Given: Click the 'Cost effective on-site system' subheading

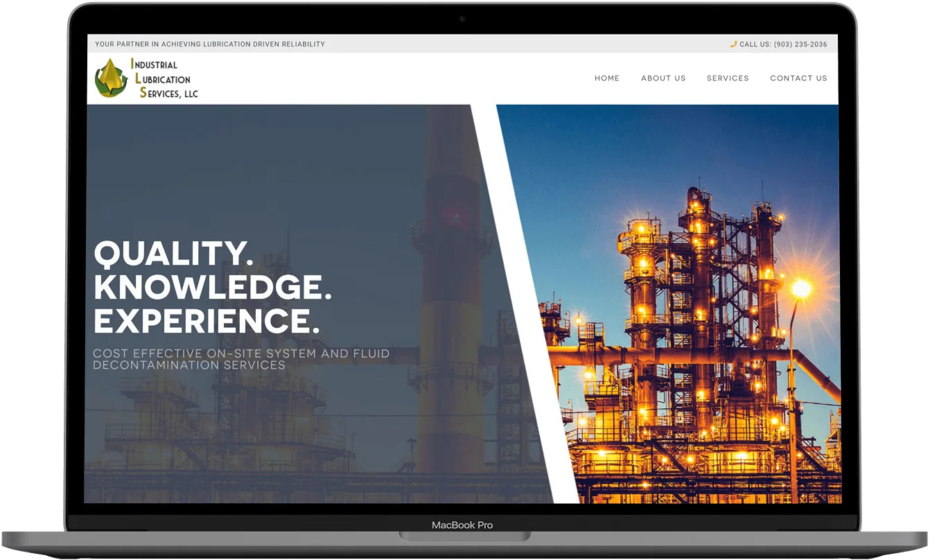Looking at the screenshot, I should (241, 359).
